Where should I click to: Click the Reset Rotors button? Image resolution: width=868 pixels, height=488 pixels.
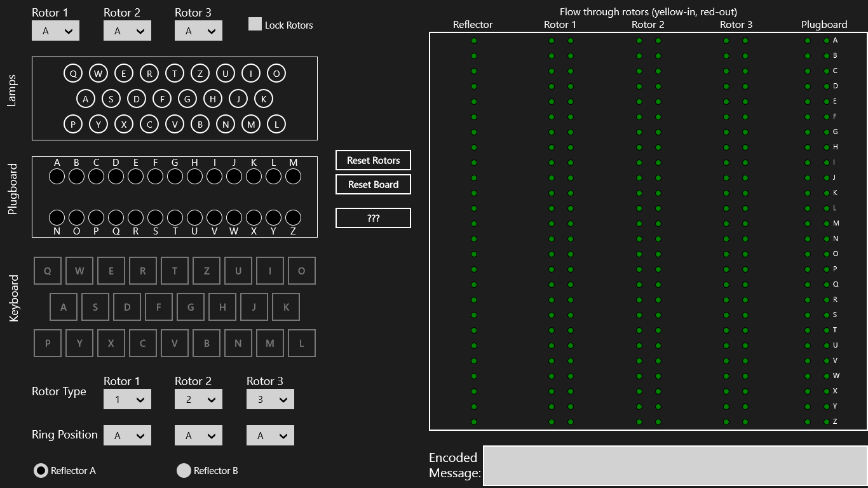(373, 160)
